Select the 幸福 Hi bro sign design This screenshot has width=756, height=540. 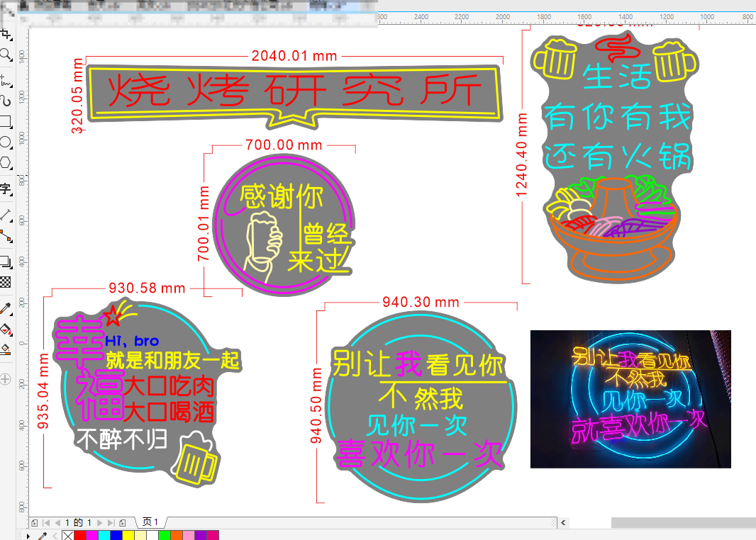point(147,393)
